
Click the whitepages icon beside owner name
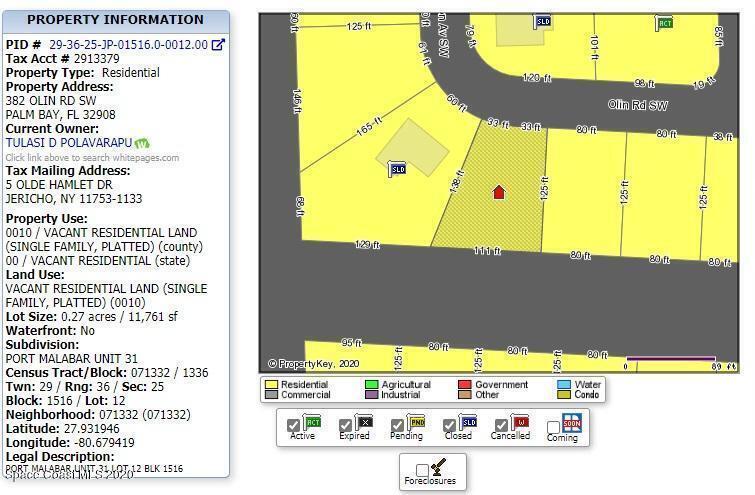(x=142, y=143)
